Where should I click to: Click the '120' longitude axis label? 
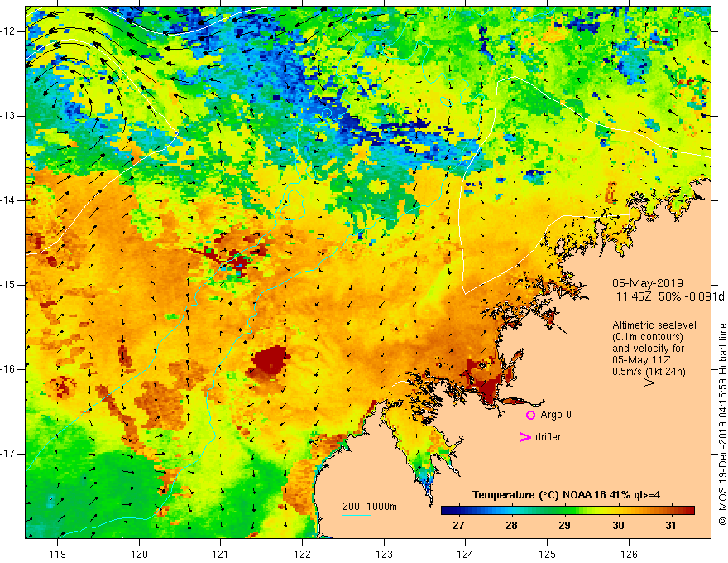point(139,554)
